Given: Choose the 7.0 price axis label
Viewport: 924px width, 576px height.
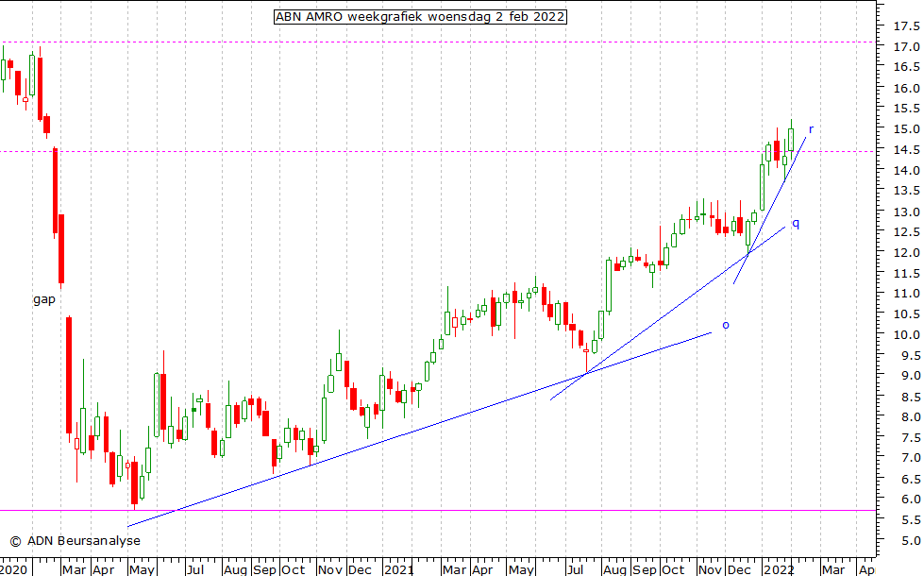Looking at the screenshot, I should (x=910, y=458).
